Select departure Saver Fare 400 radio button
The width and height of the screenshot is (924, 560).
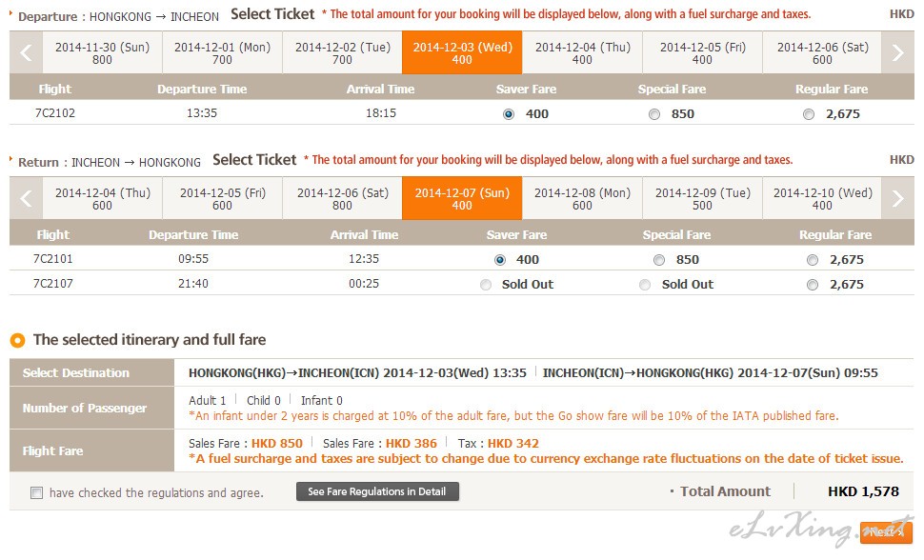coord(508,114)
